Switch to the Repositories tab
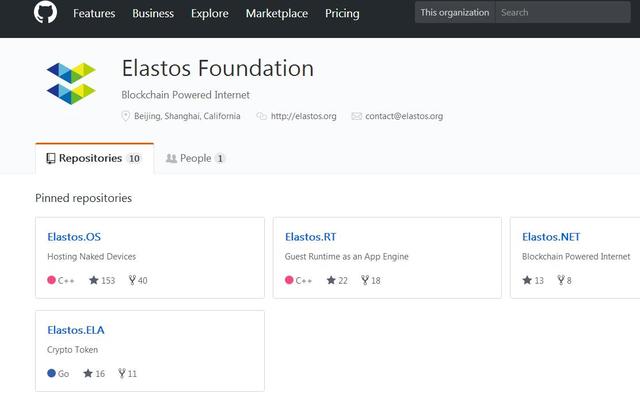640x397 pixels. pos(95,158)
